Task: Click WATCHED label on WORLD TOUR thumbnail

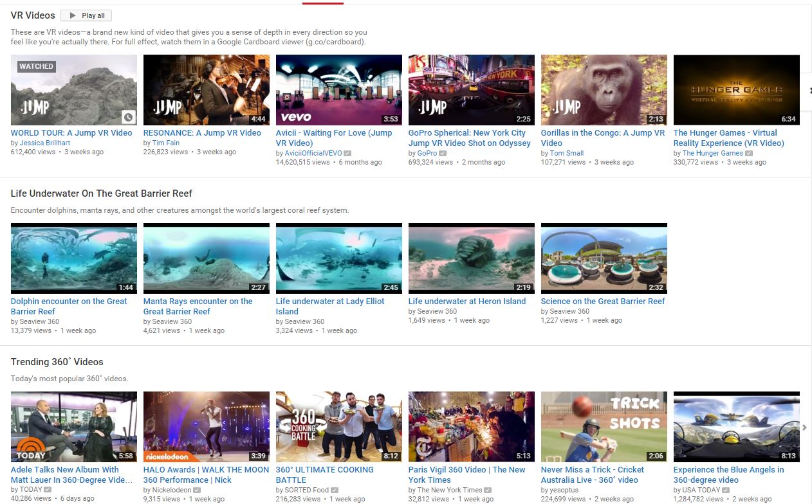Action: click(x=36, y=66)
